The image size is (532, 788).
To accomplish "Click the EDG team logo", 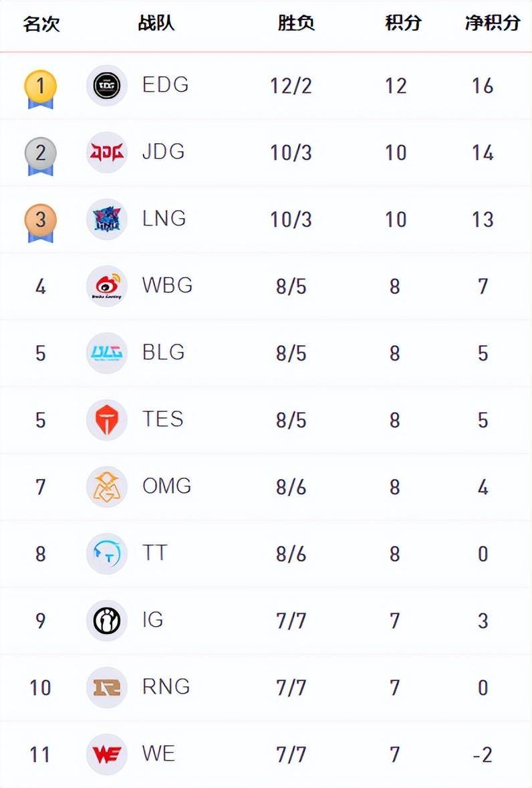I will pos(106,86).
